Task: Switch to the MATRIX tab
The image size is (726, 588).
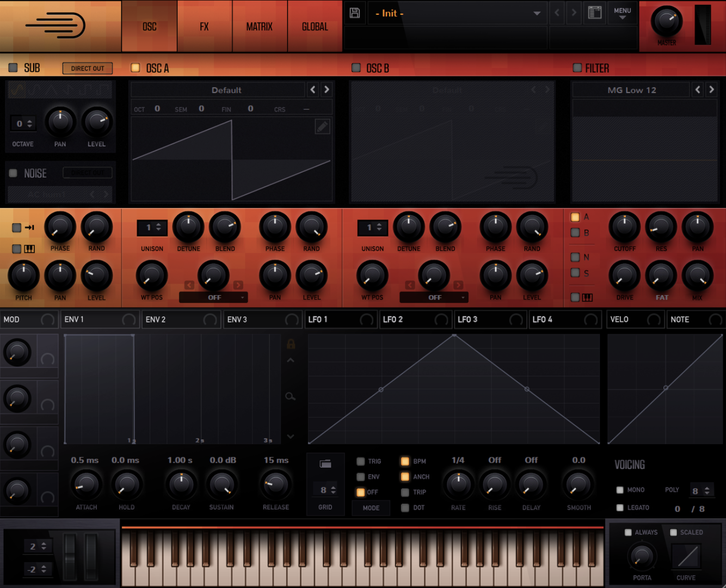Action: tap(260, 26)
